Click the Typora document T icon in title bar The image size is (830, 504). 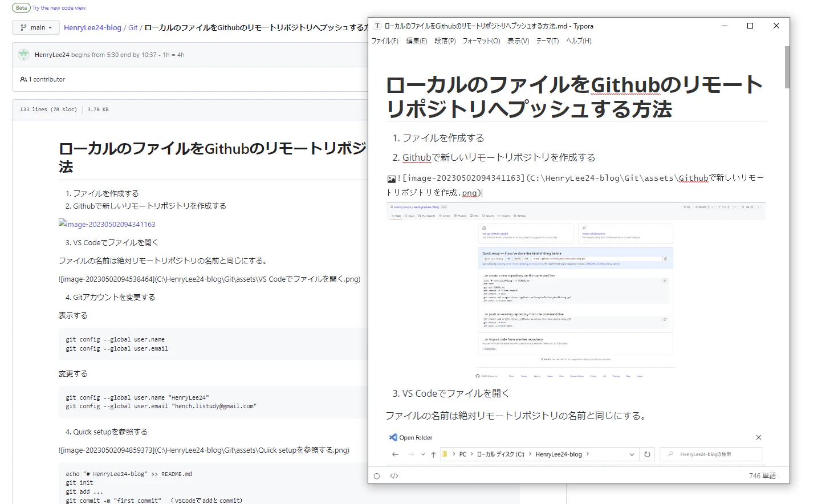coord(377,26)
